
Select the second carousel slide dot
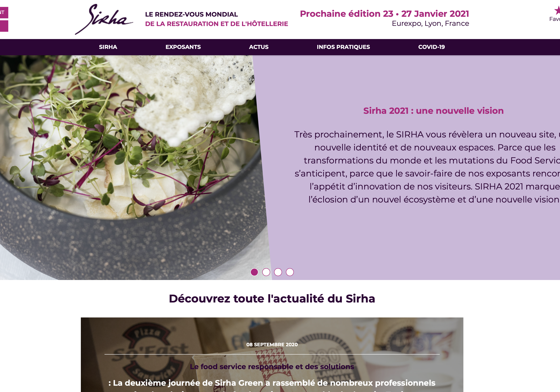(266, 272)
